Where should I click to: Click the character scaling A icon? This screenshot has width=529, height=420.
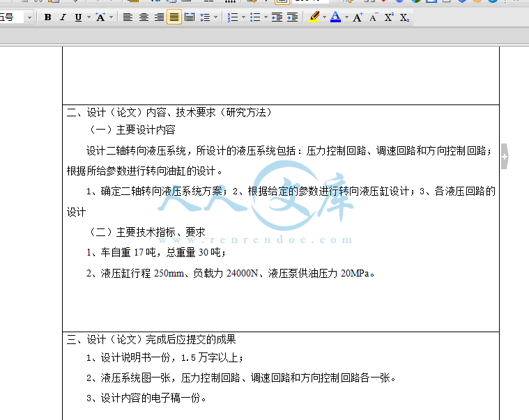pyautogui.click(x=100, y=17)
